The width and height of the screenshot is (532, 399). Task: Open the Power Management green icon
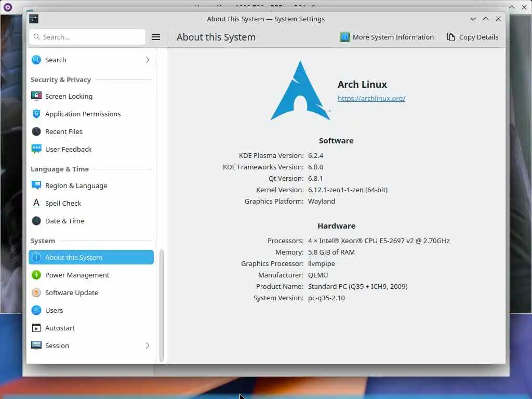tap(36, 275)
